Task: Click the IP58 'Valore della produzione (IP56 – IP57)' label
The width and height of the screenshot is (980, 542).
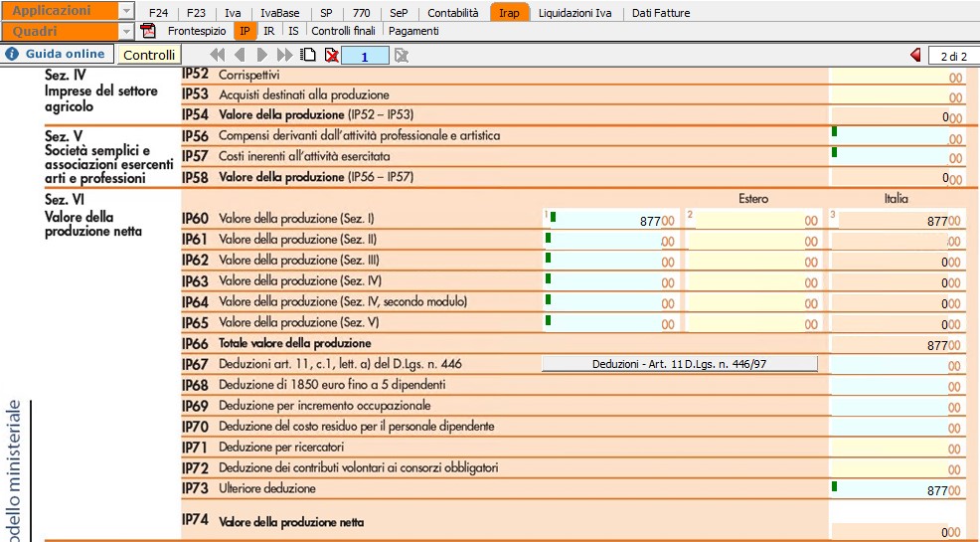Action: click(316, 177)
